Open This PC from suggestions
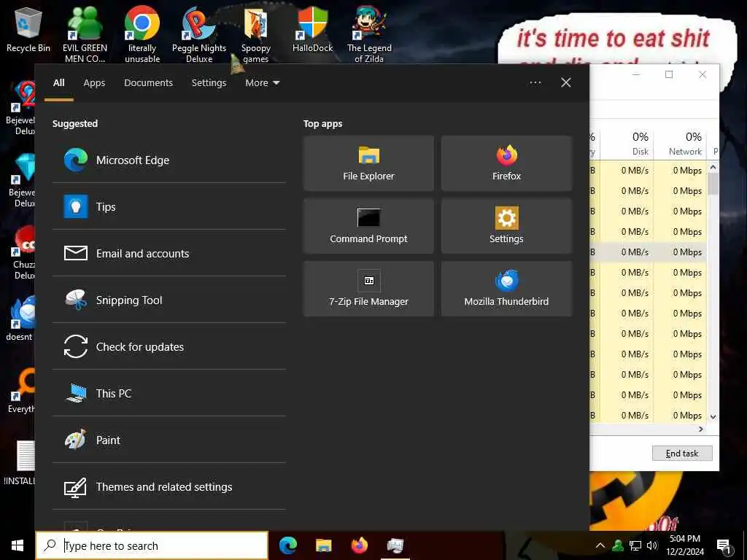747x560 pixels. click(x=169, y=393)
